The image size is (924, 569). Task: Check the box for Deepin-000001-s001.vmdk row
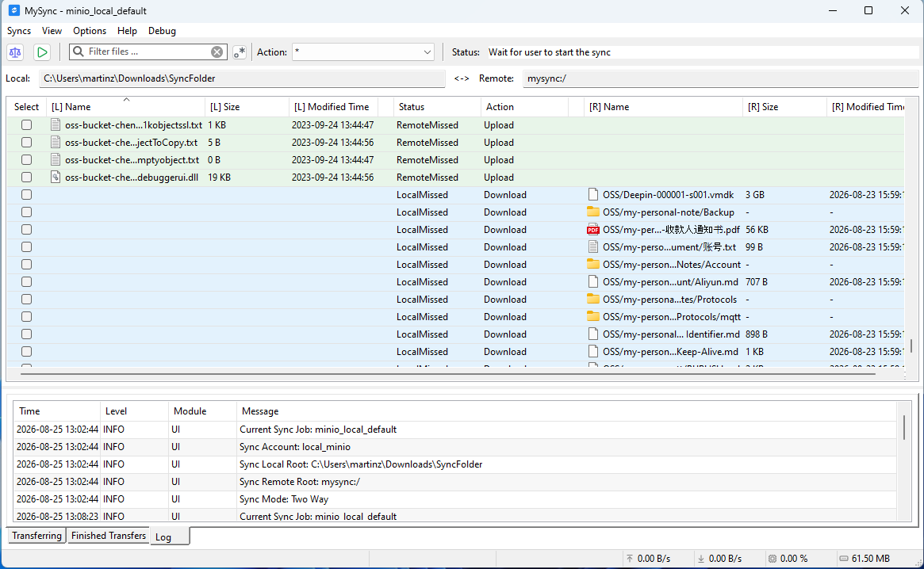pyautogui.click(x=26, y=194)
